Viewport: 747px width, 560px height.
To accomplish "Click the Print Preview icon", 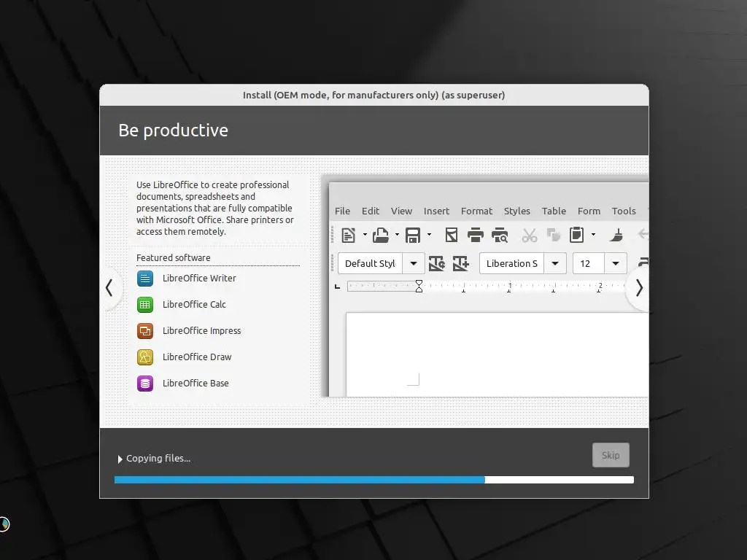I will (500, 235).
